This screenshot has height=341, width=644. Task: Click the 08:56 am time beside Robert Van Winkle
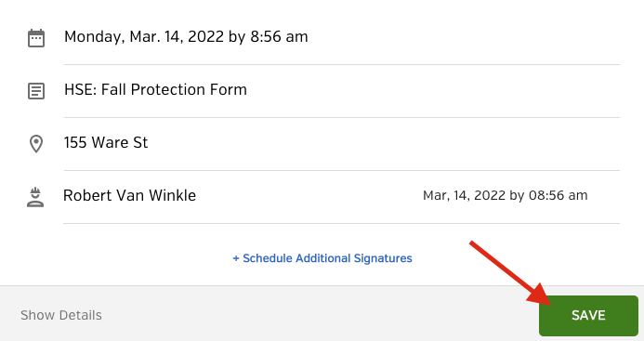pyautogui.click(x=559, y=195)
